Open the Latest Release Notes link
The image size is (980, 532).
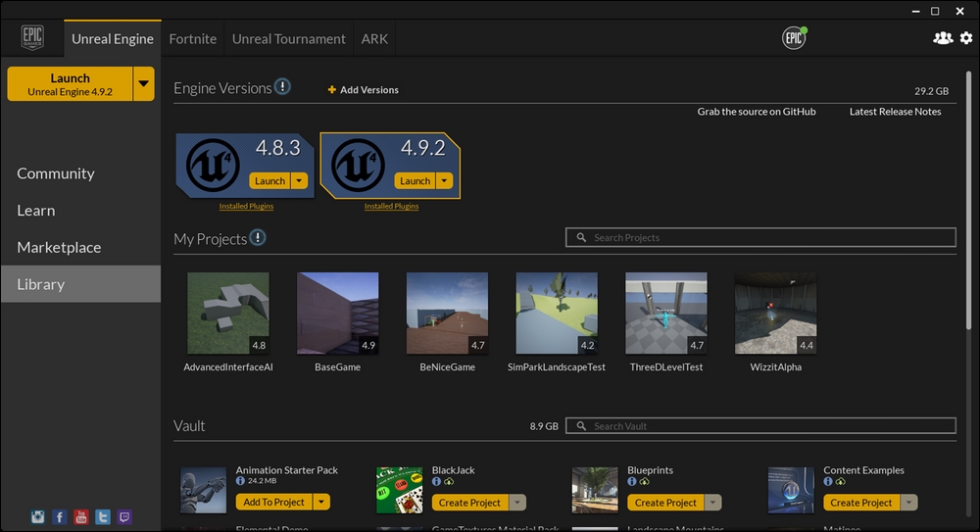pyautogui.click(x=895, y=112)
